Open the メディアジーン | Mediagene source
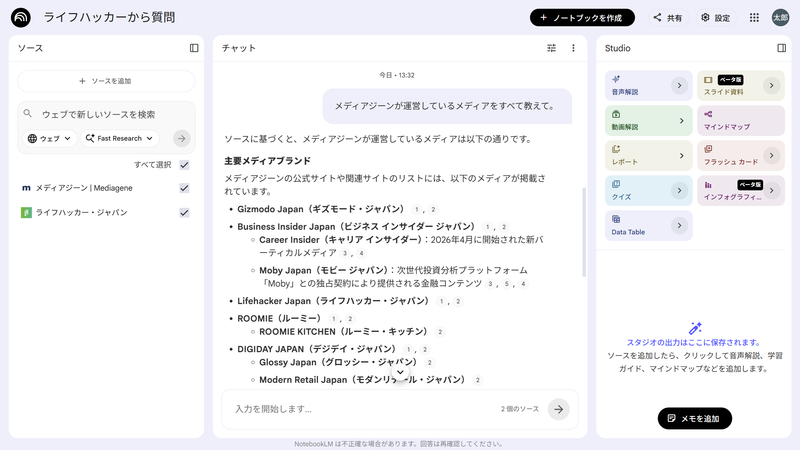This screenshot has height=450, width=800. click(x=84, y=188)
